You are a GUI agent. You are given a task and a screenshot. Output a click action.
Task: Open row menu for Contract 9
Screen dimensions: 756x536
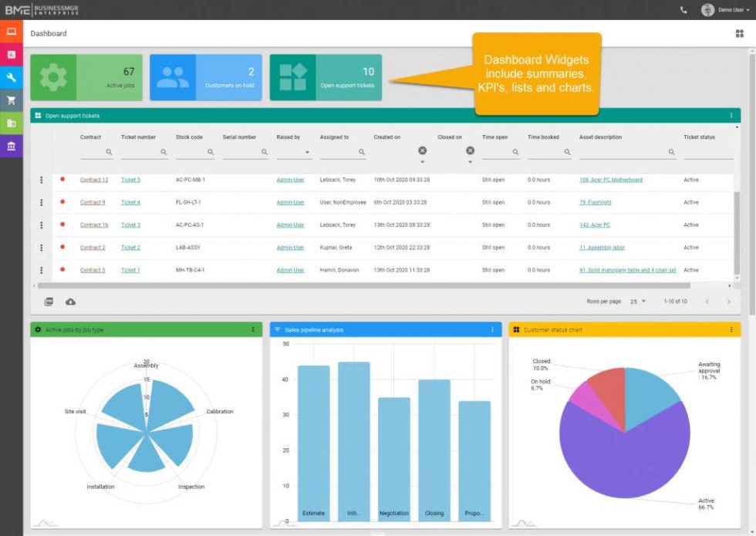pyautogui.click(x=42, y=202)
